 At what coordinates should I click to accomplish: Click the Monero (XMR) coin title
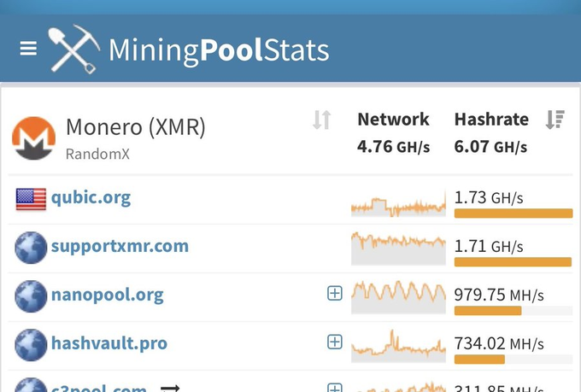[x=136, y=127]
